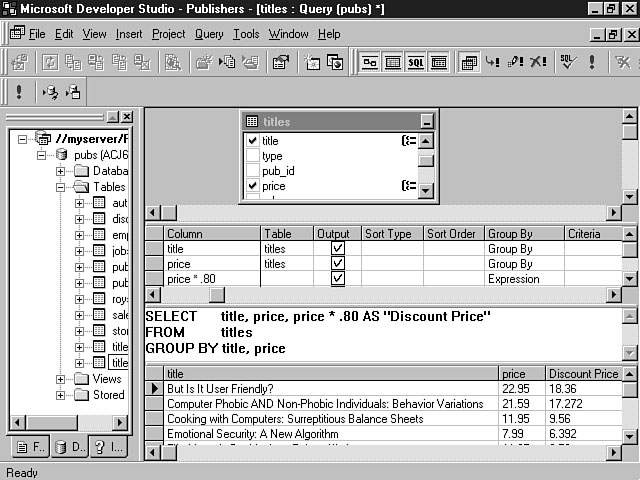This screenshot has height=480, width=640.
Task: Toggle the Results pane toolbar button
Action: point(438,62)
